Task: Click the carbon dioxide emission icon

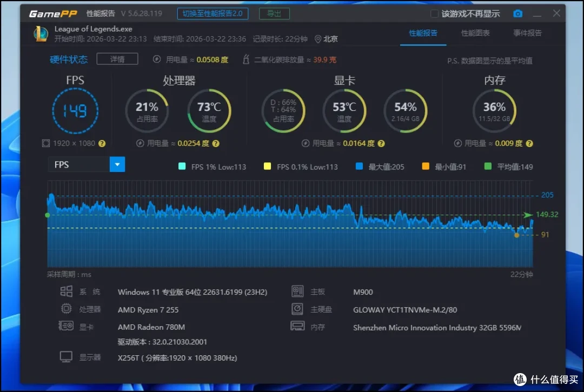Action: (x=246, y=59)
